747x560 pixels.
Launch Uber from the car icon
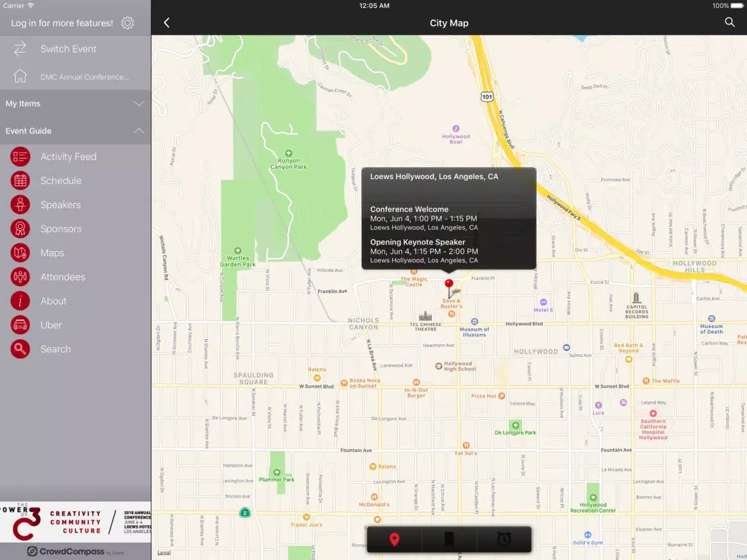(20, 325)
